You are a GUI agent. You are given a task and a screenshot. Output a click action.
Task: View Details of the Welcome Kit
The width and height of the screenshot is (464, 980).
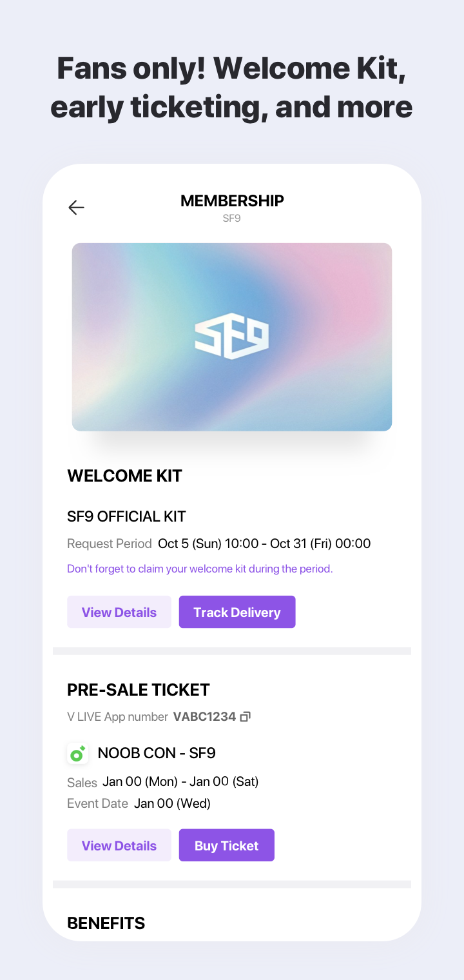[119, 612]
